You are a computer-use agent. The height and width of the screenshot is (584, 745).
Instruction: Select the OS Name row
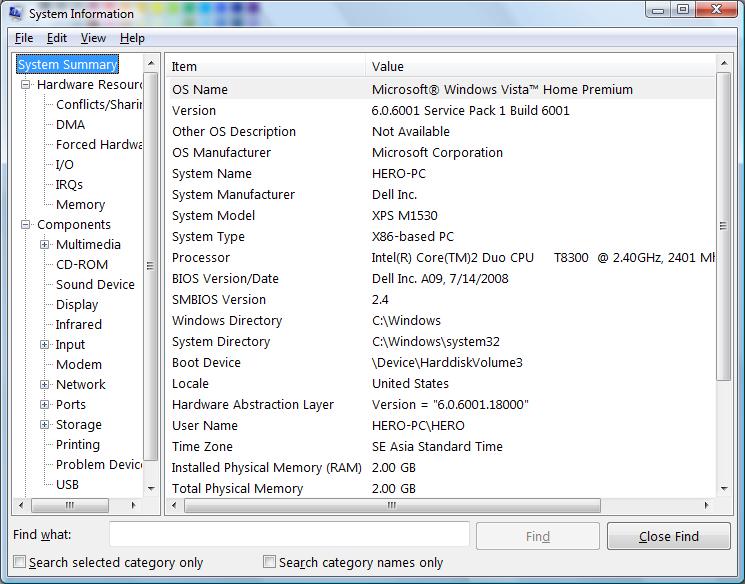(442, 89)
